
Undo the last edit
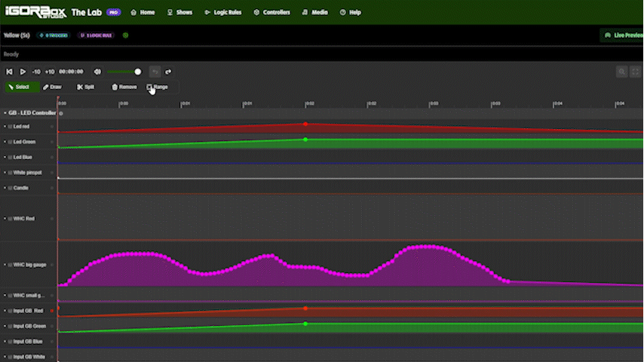pyautogui.click(x=155, y=72)
